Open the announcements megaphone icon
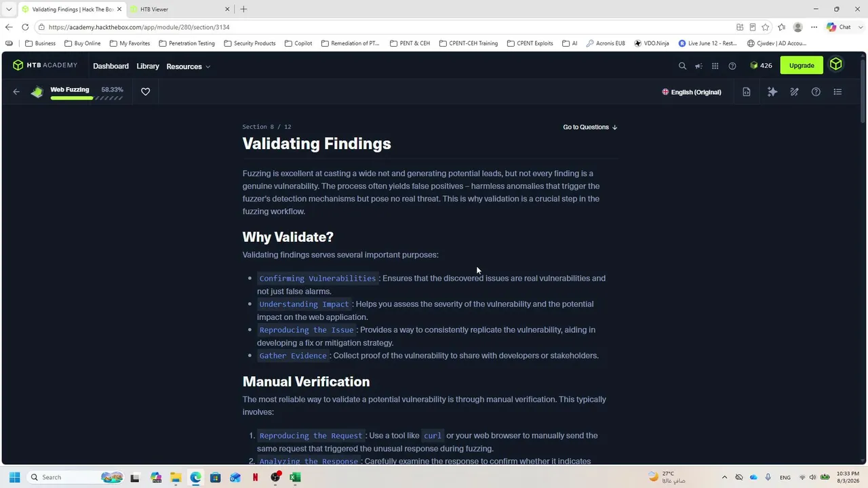The width and height of the screenshot is (868, 488). tap(698, 66)
